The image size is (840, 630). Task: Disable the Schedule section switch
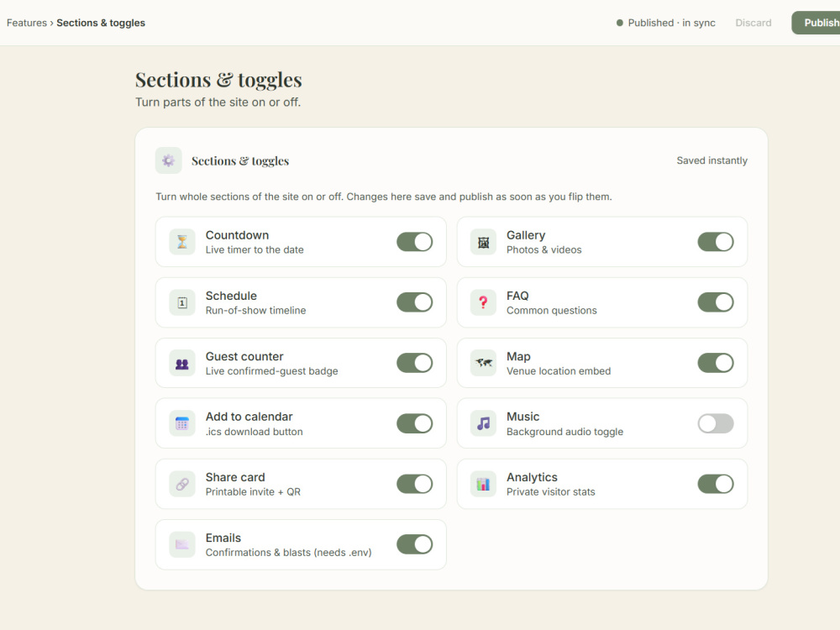(x=415, y=302)
